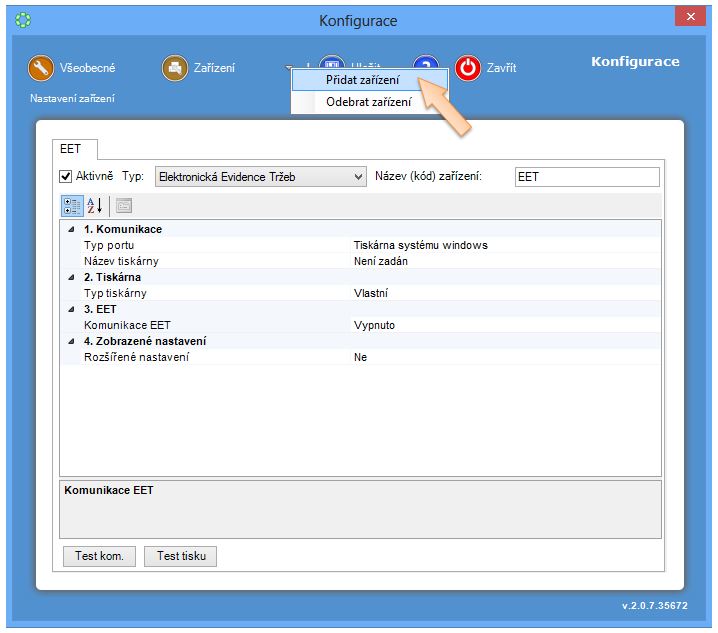Screen dimensions: 718x633
Task: Choose Přidat zařízení from the menu
Action: click(362, 80)
